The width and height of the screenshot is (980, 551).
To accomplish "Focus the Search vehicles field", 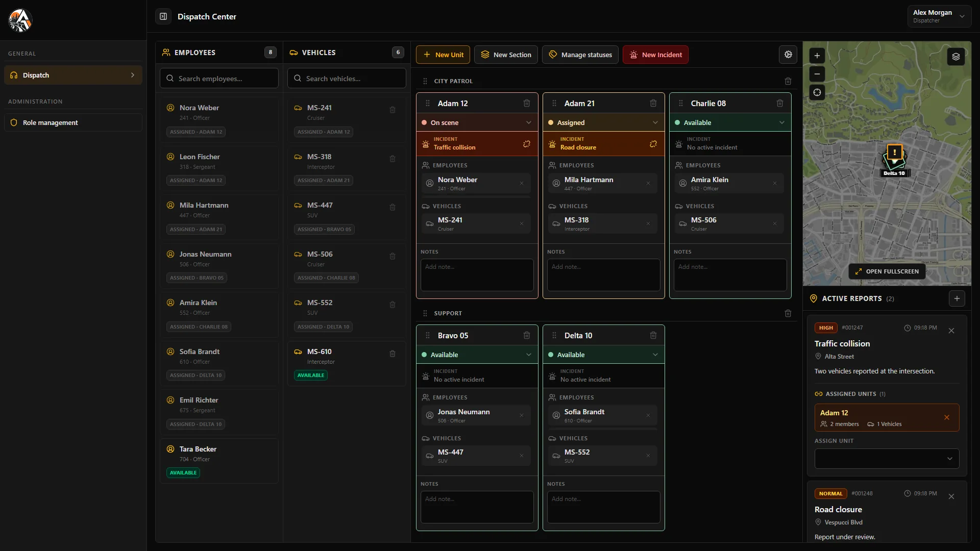I will point(347,79).
